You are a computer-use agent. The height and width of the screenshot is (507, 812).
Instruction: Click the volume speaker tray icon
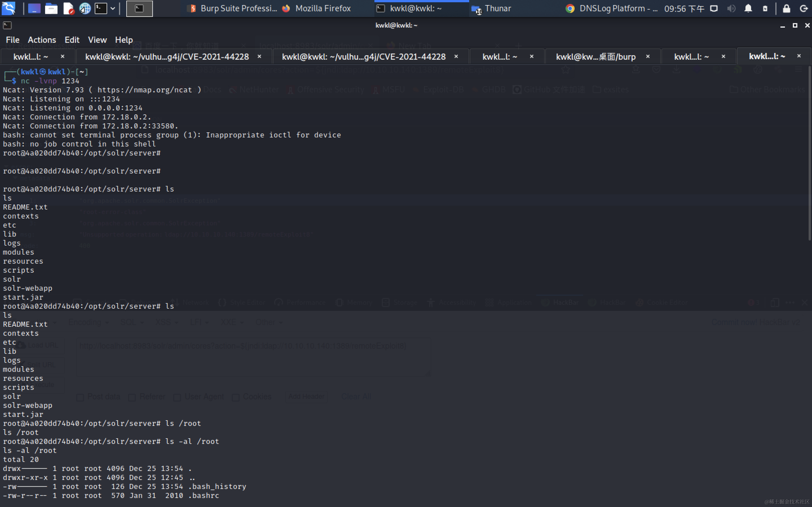point(731,8)
